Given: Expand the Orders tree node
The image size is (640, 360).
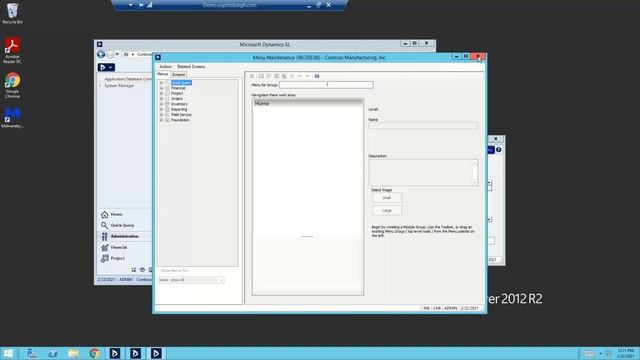Looking at the screenshot, I should (161, 99).
